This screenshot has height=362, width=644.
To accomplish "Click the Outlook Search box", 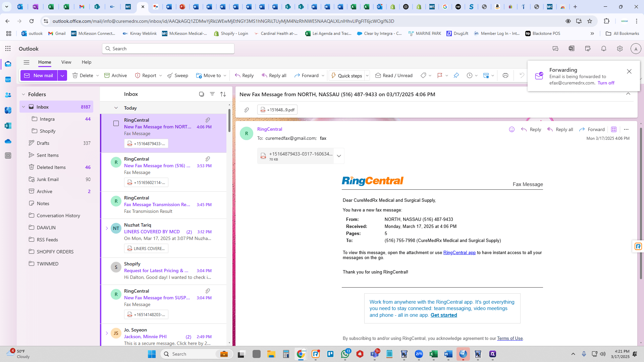I will (x=168, y=49).
